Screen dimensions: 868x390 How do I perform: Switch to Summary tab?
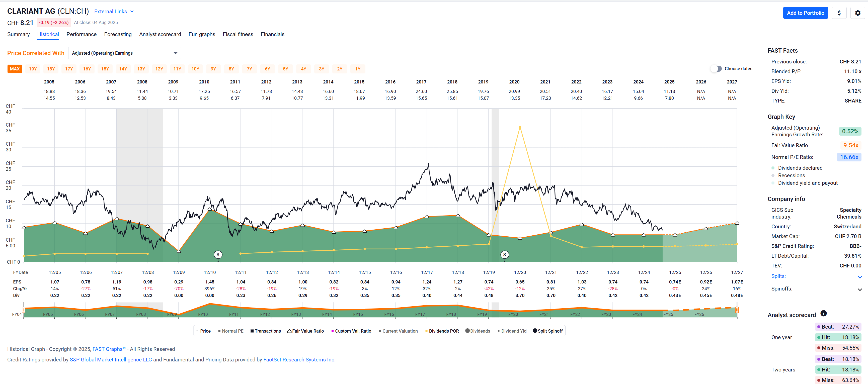click(x=19, y=34)
